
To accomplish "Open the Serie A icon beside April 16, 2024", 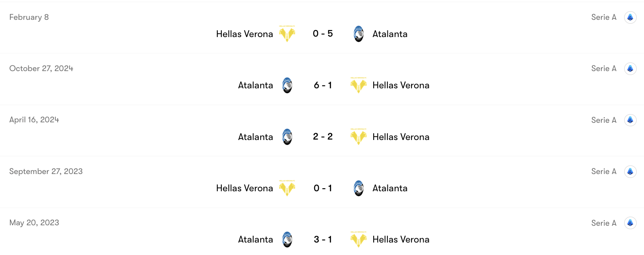I will 630,120.
